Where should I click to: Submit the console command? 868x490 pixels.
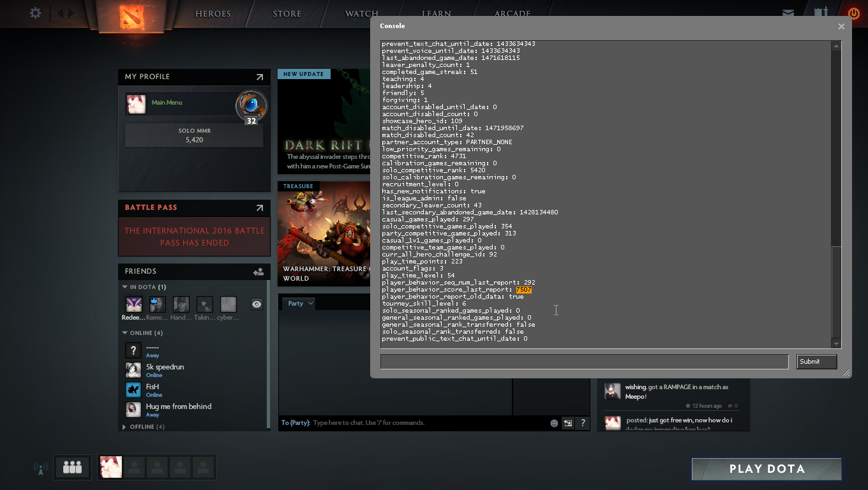(x=816, y=362)
